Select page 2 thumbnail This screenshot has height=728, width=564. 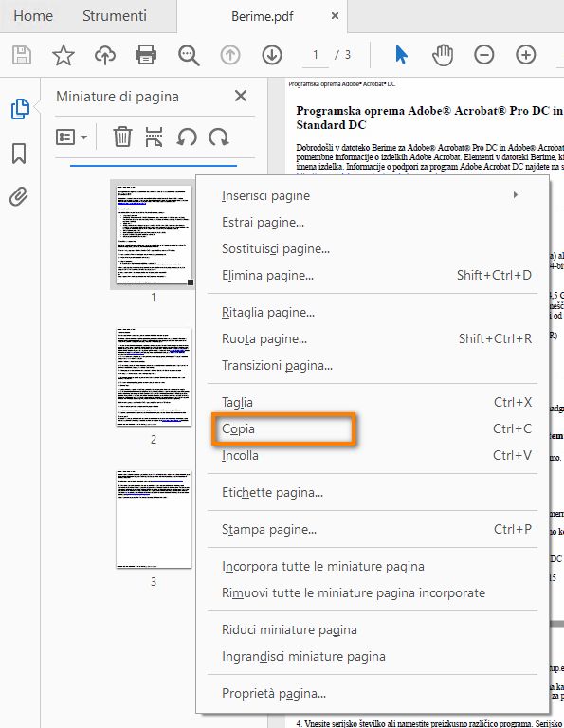[x=154, y=377]
